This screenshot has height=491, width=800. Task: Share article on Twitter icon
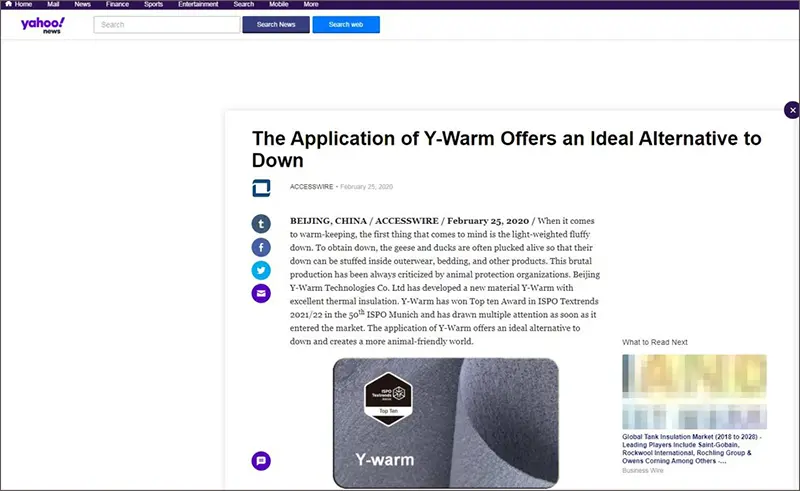[261, 270]
